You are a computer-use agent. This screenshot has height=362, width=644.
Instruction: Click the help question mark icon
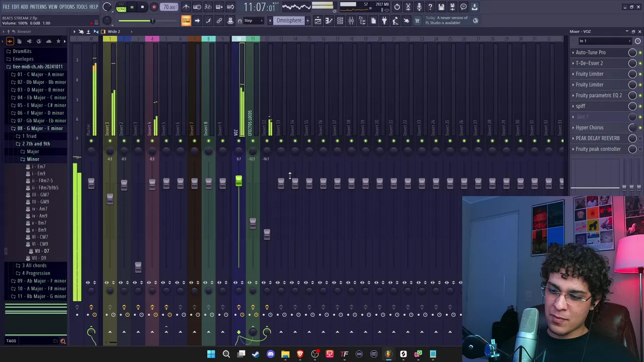430,7
